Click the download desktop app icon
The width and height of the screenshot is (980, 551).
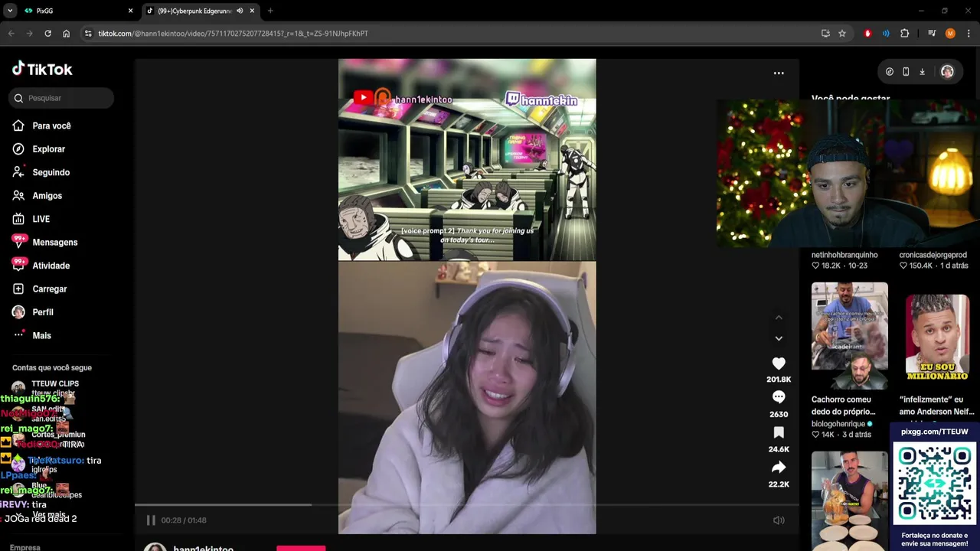click(x=922, y=72)
